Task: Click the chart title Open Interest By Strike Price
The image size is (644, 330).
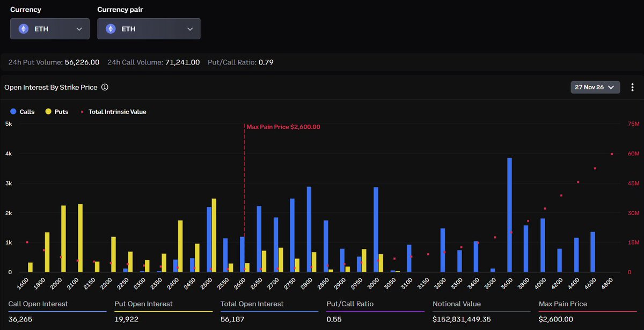Action: (50, 87)
